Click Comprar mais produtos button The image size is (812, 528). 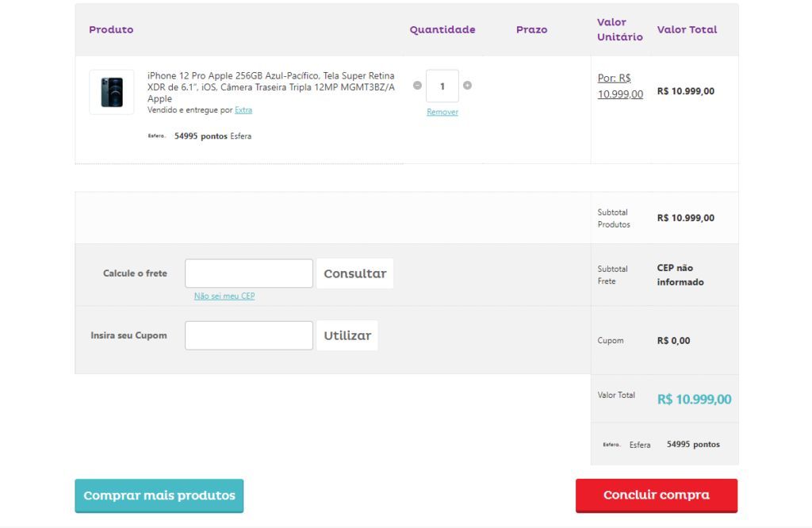[x=159, y=495]
